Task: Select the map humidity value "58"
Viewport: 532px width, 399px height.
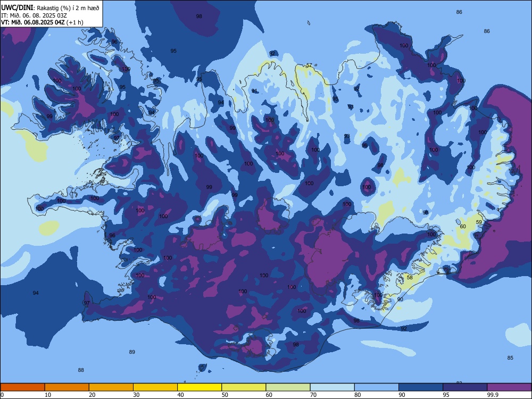Action: (x=410, y=277)
